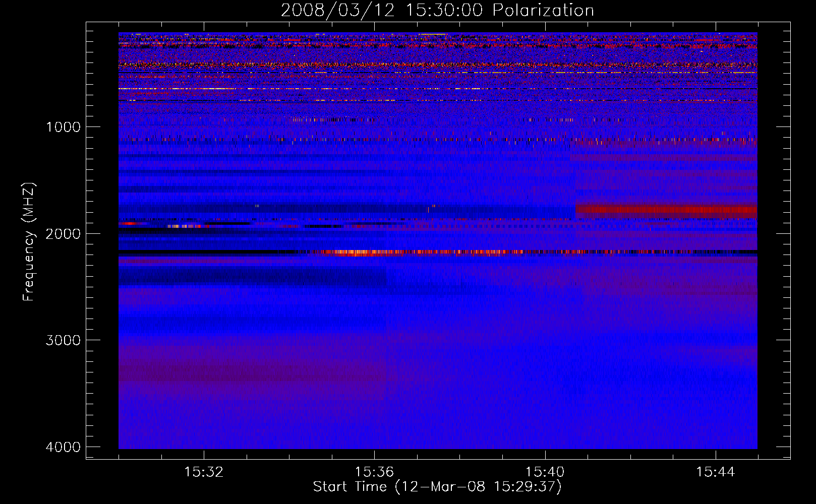Click the bright red emission band near 1800 MHz

pyautogui.click(x=666, y=211)
